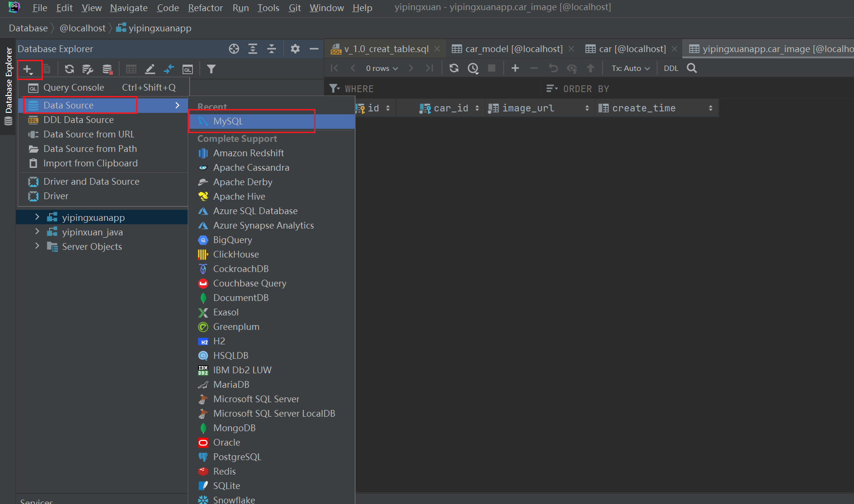Open the Git menu
This screenshot has height=504, width=854.
click(x=295, y=8)
